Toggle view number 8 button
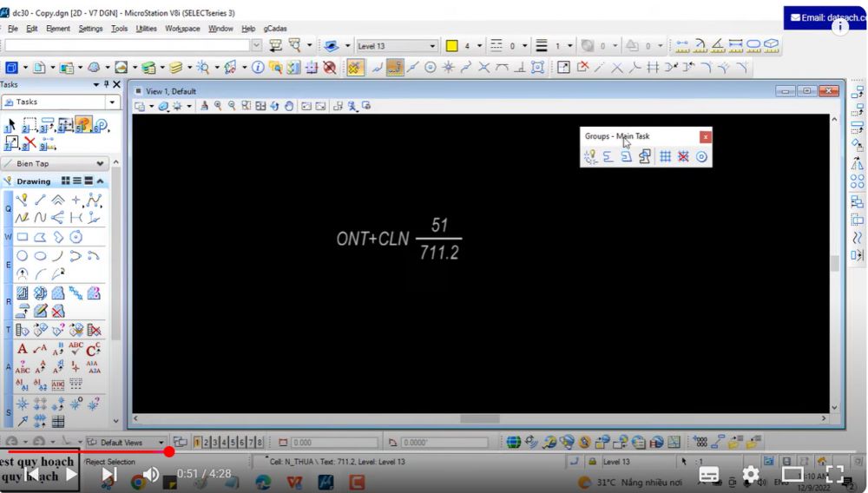This screenshot has height=493, width=868. (258, 443)
